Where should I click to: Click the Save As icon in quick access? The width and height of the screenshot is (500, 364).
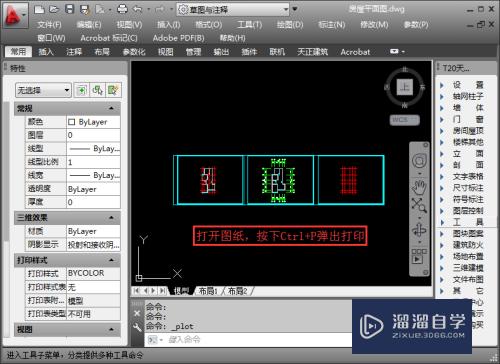point(85,9)
